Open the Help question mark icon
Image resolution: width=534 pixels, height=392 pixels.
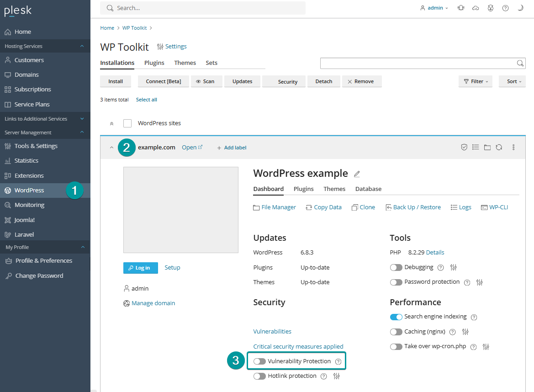click(x=505, y=8)
